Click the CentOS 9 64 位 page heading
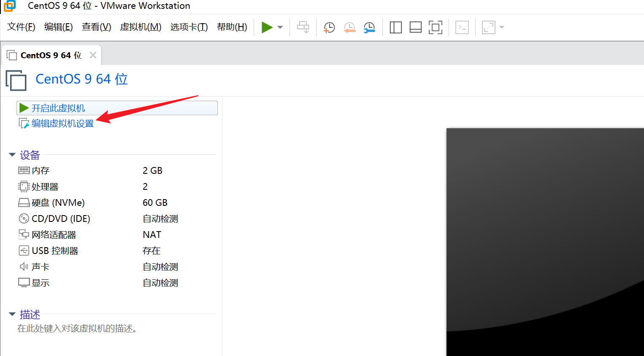This screenshot has height=356, width=644. 81,79
